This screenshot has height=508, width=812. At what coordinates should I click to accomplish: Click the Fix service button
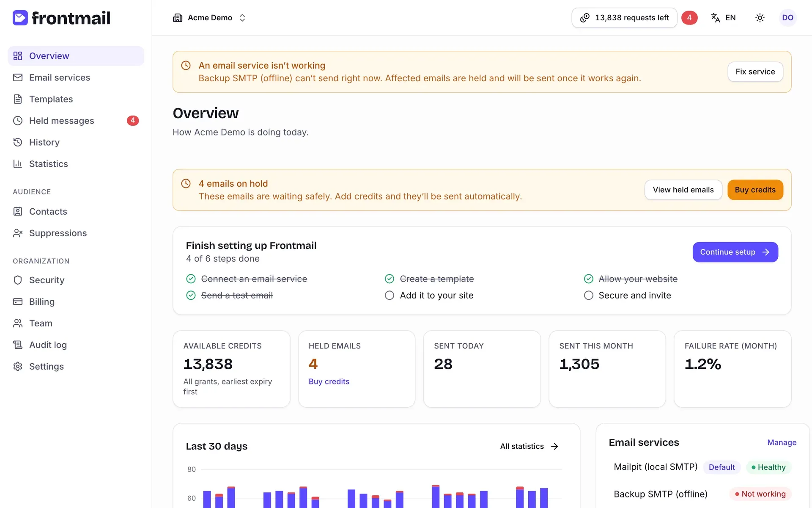coord(755,72)
